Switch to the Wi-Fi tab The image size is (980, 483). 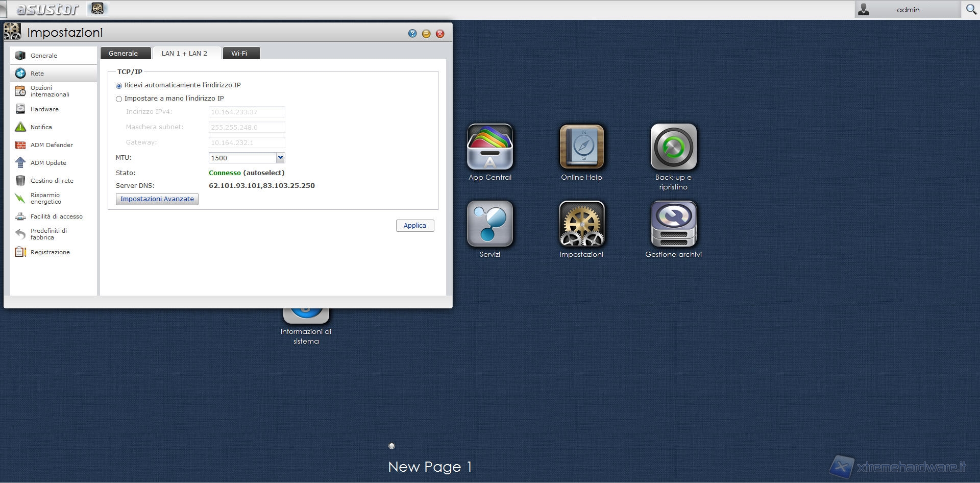(239, 54)
